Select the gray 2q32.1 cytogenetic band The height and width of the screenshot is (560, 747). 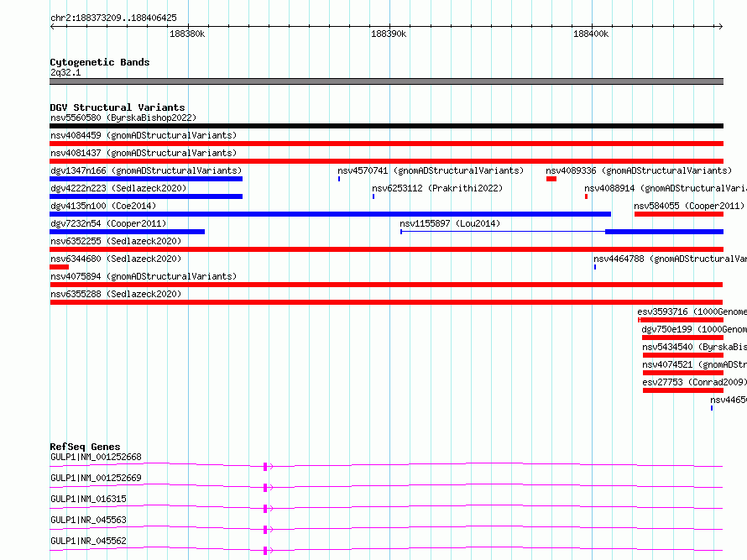386,81
